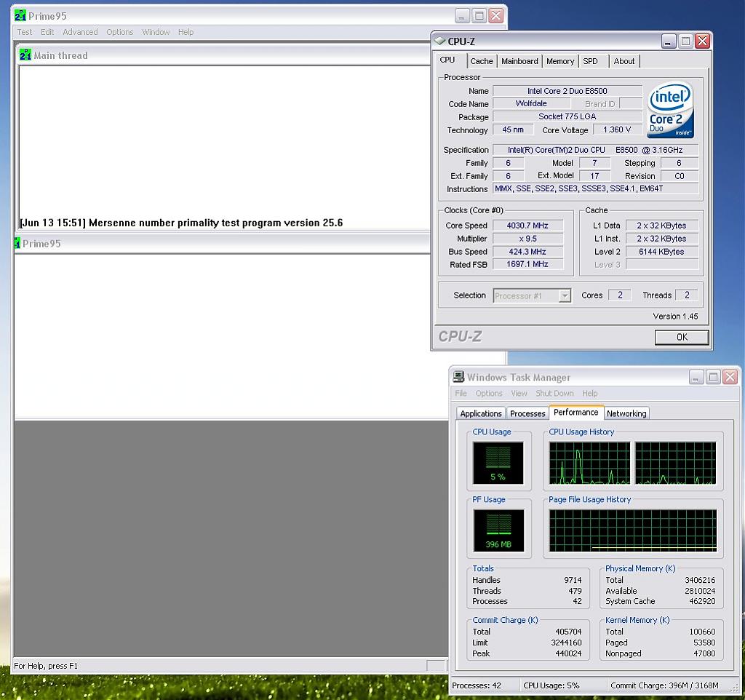Minimize the Prime95 main window
This screenshot has height=700, width=745.
click(462, 16)
